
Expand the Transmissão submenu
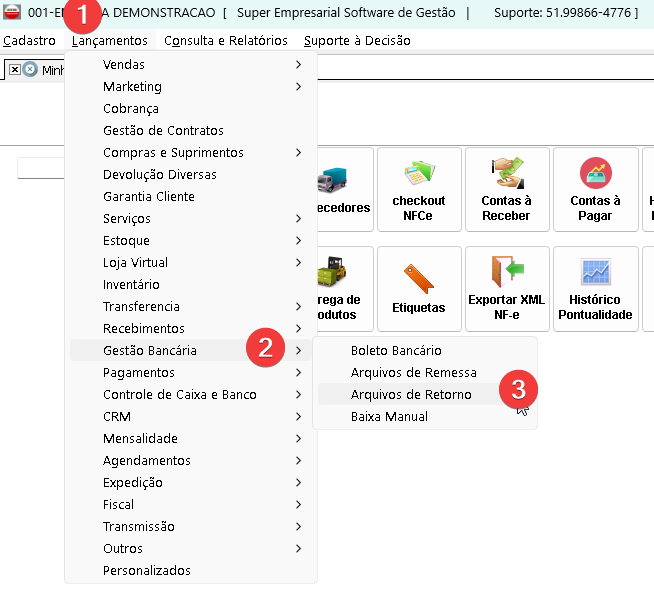191,527
